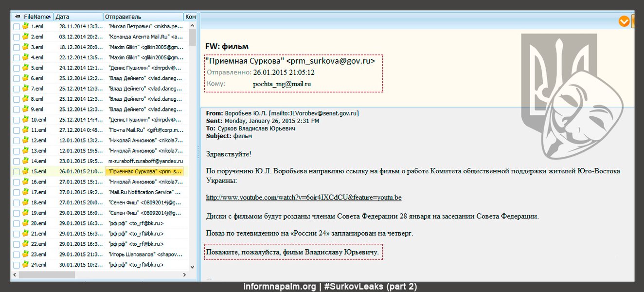Click the envelope icon for 10.eml

coord(25,119)
